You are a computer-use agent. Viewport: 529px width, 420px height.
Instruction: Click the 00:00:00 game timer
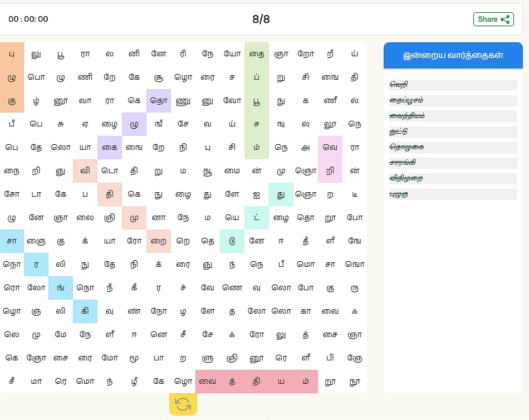(x=28, y=19)
